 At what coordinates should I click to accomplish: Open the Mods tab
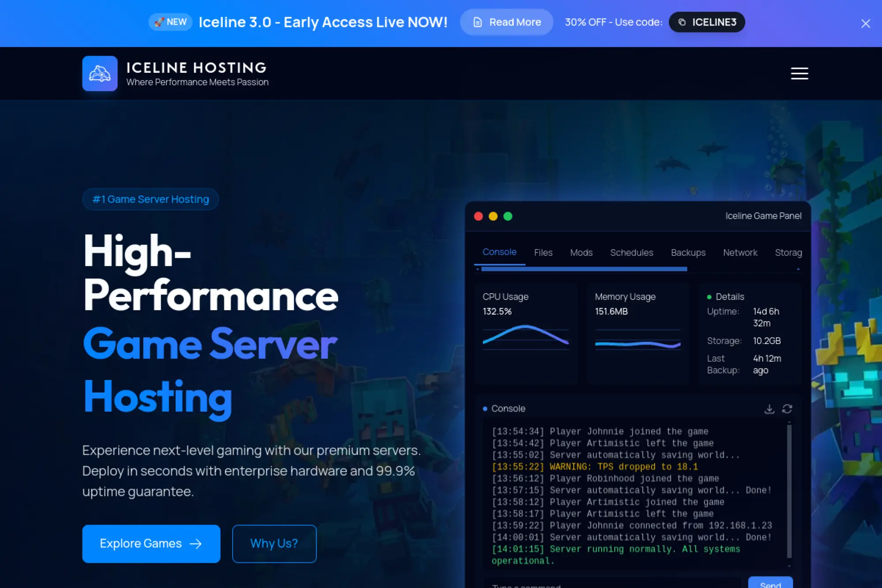click(581, 252)
